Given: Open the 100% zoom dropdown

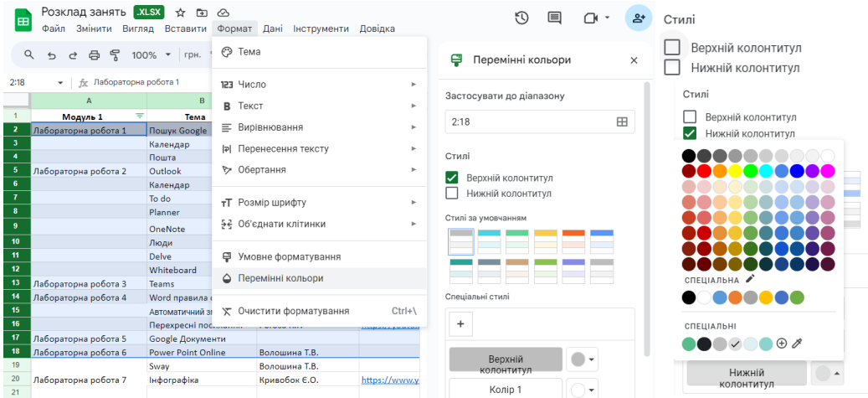Looking at the screenshot, I should pos(151,55).
